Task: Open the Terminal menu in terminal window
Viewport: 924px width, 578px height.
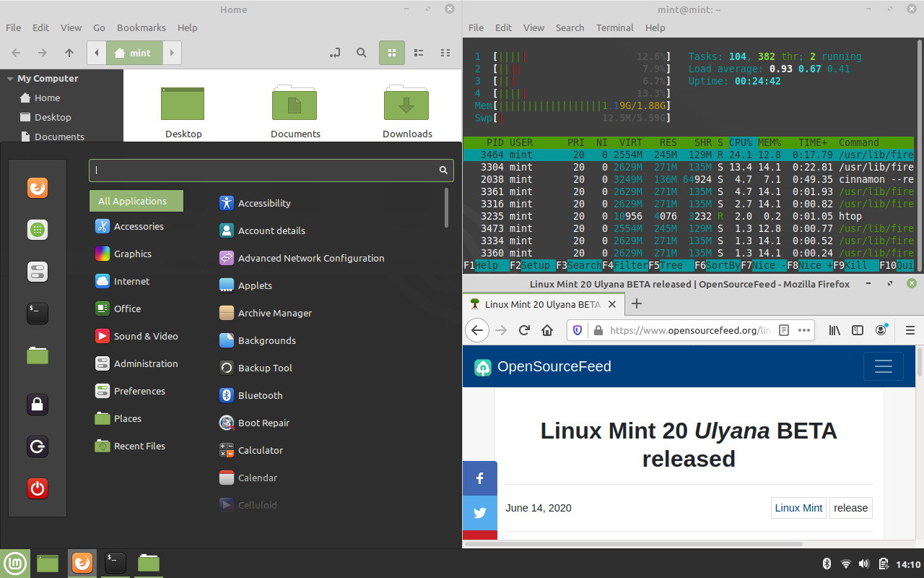Action: coord(614,27)
